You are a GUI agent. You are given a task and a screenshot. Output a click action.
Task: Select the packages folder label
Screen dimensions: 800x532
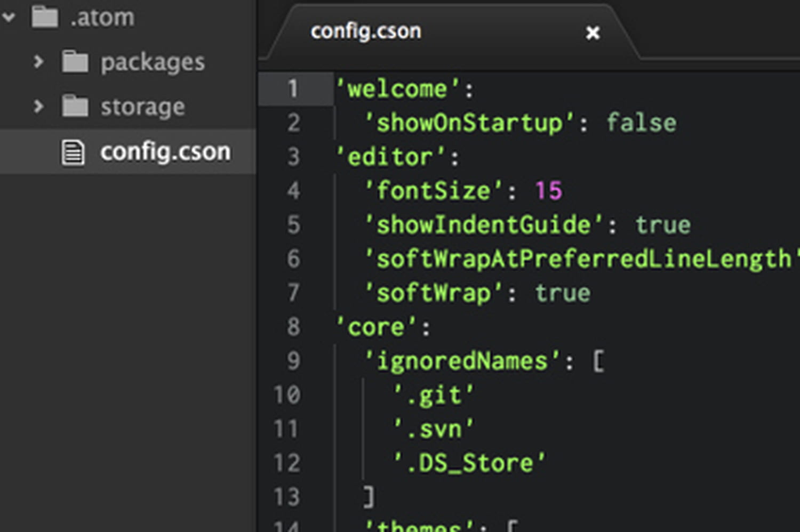(153, 63)
